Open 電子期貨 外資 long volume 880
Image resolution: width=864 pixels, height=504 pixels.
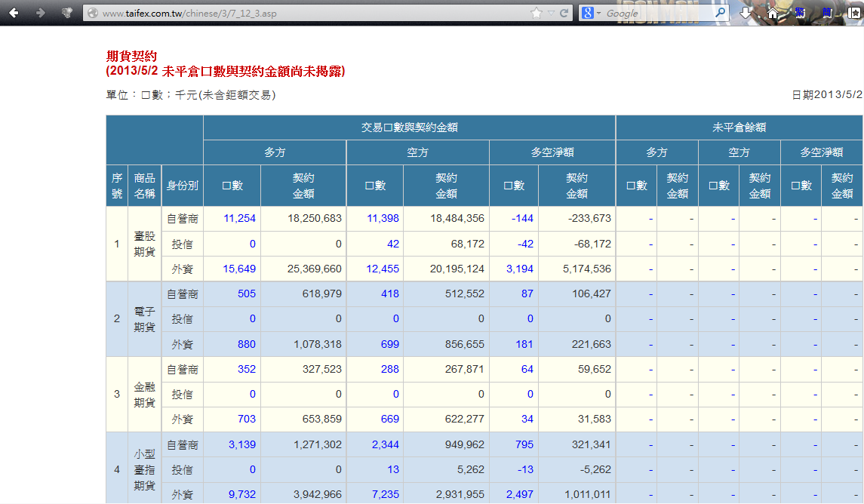[247, 344]
